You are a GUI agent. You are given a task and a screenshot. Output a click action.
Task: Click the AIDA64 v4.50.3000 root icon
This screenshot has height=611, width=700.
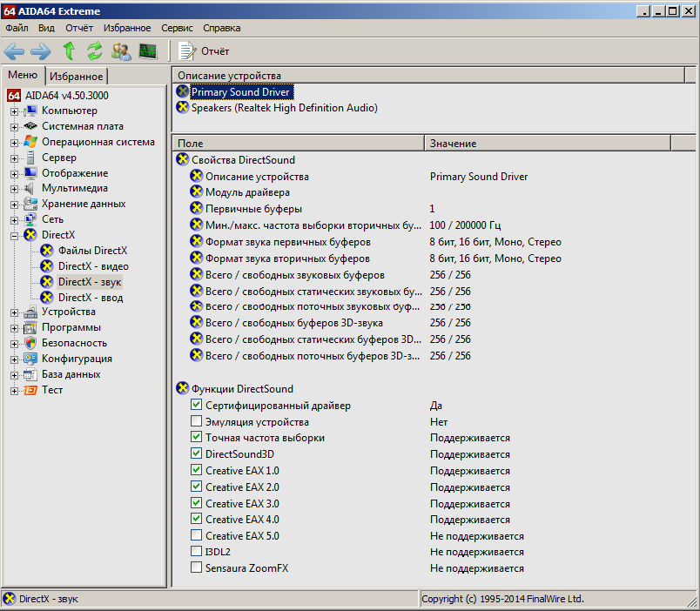click(x=14, y=95)
